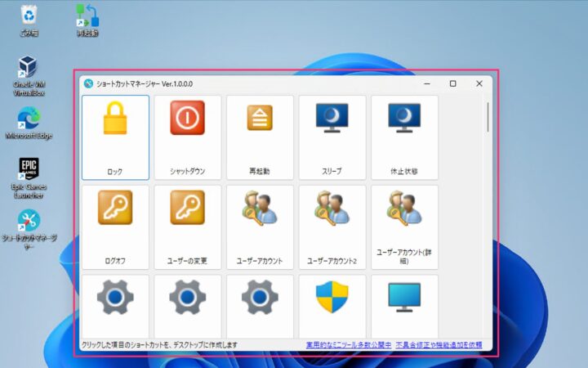The height and width of the screenshot is (368, 588).
Task: Select the ユーザーの変更 key icon
Action: click(187, 208)
